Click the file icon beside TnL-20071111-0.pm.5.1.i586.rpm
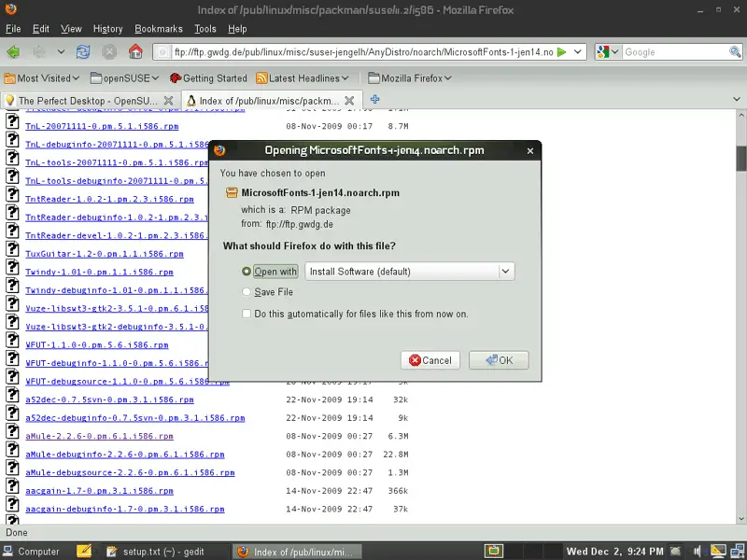 [12, 121]
